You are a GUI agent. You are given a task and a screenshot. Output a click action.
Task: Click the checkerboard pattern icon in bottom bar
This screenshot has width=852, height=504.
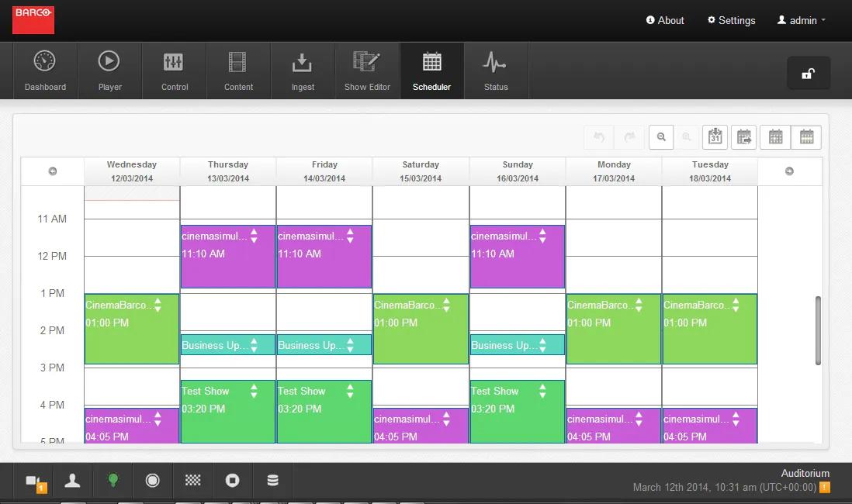click(192, 481)
